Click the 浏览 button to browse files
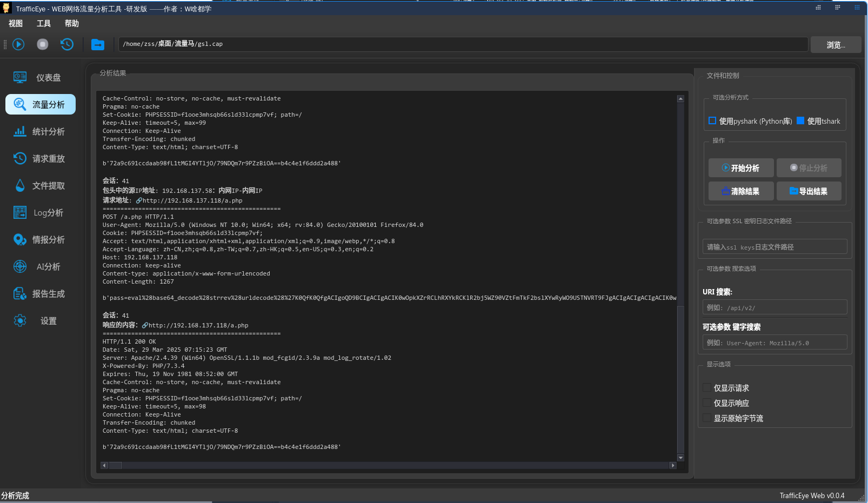This screenshot has width=868, height=503. coord(836,44)
